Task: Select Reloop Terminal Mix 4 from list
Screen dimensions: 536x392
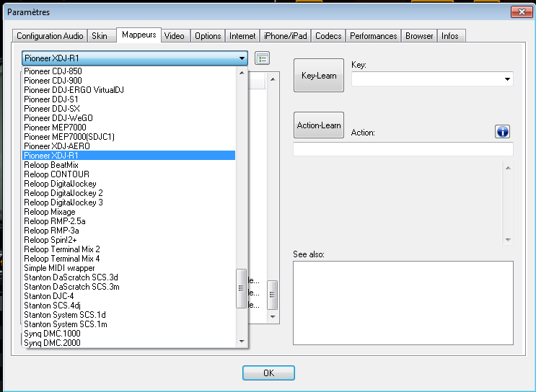Action: coord(62,259)
